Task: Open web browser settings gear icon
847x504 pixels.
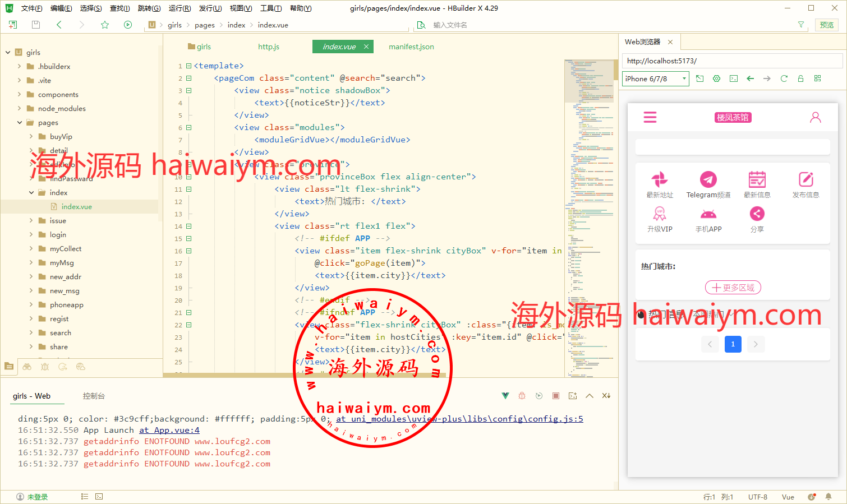Action: [x=716, y=78]
